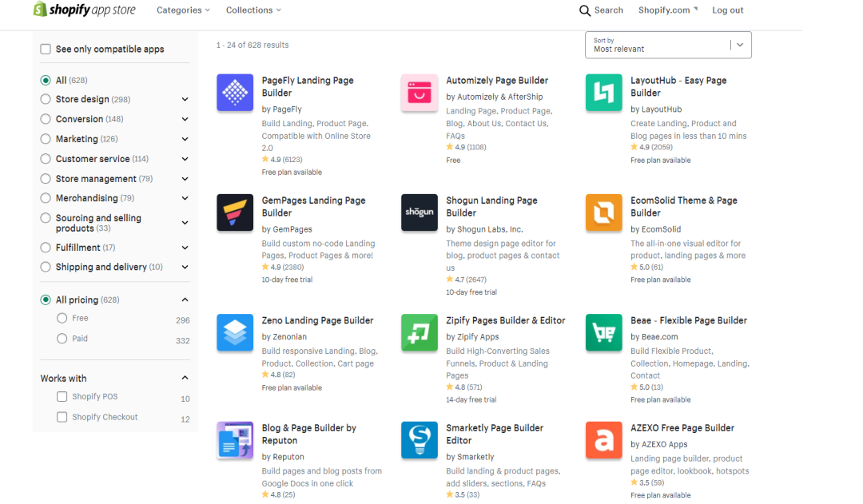The image size is (863, 504).
Task: Expand the Customer service chevron
Action: coord(185,159)
